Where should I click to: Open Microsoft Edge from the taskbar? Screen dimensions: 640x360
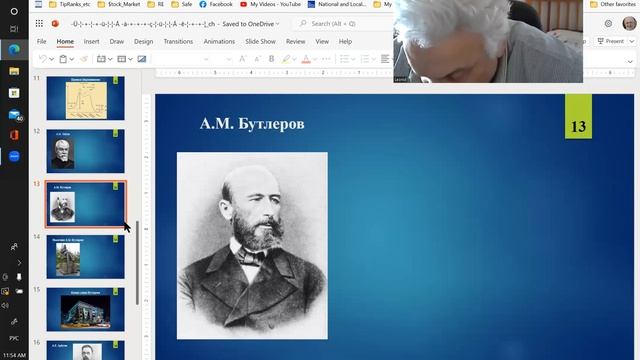(x=14, y=49)
